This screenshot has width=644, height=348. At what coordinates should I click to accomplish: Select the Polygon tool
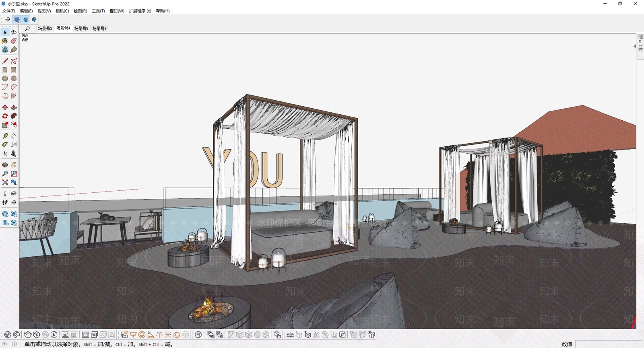14,78
